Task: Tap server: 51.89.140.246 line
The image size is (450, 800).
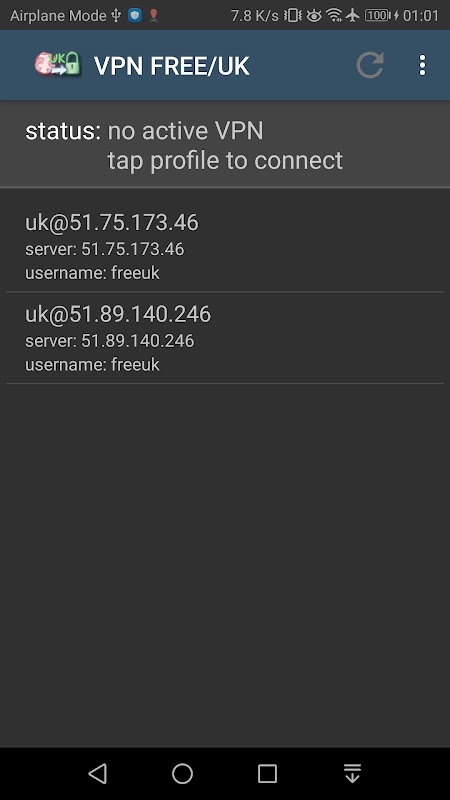Action: [x=110, y=341]
